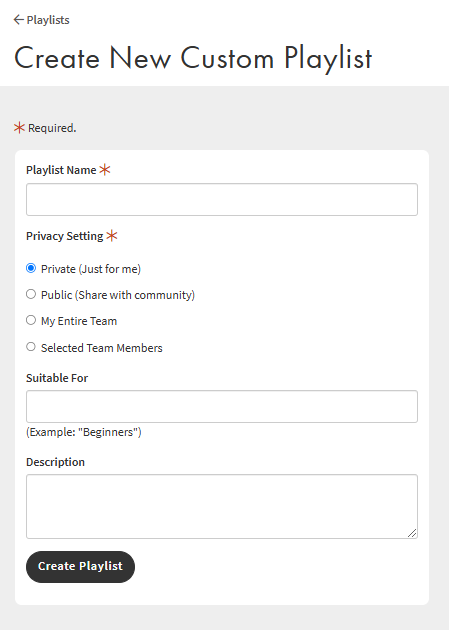The height and width of the screenshot is (630, 449).
Task: Click the asterisk icon before Required
Action: [x=19, y=128]
